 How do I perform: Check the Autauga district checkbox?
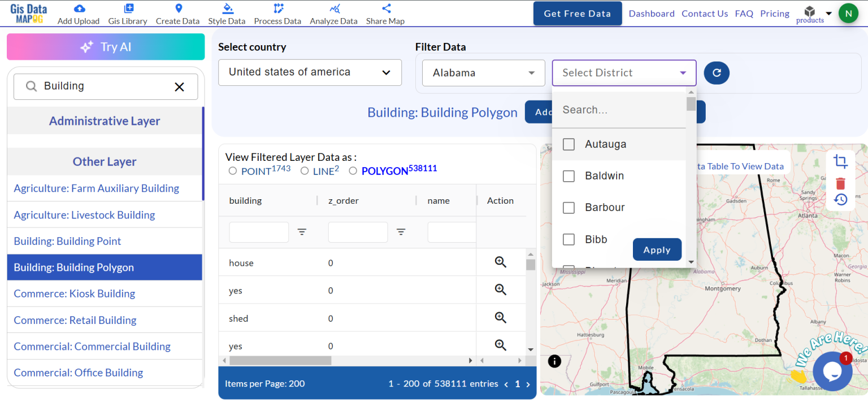(568, 144)
